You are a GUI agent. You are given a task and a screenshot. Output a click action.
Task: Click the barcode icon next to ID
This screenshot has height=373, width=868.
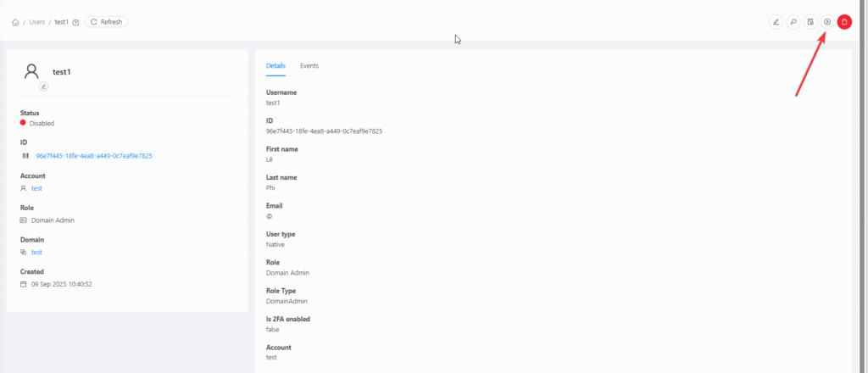point(25,156)
